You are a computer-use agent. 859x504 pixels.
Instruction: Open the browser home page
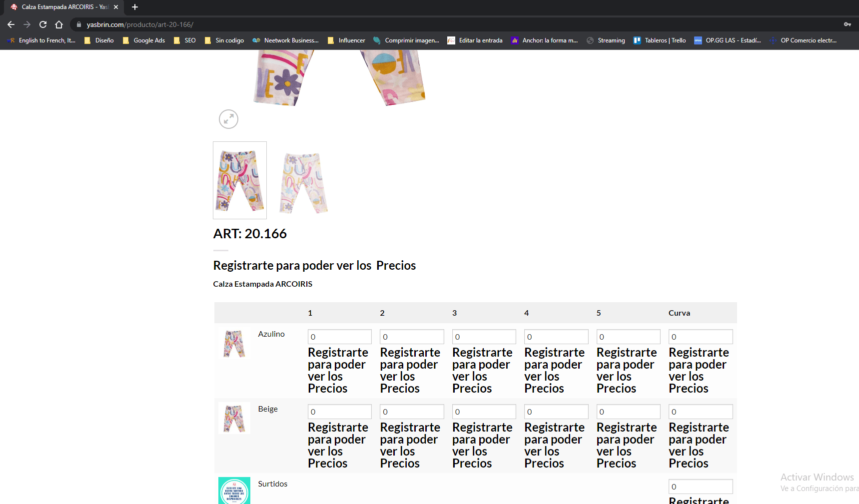(x=59, y=24)
